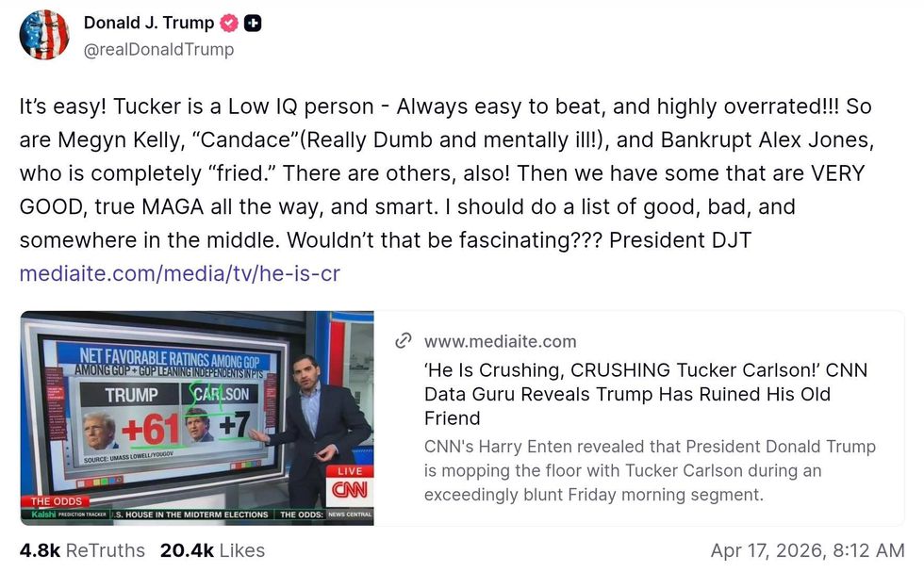Open the Donald J. Trump display name
Viewport: 924px width, 572px height.
[x=148, y=23]
